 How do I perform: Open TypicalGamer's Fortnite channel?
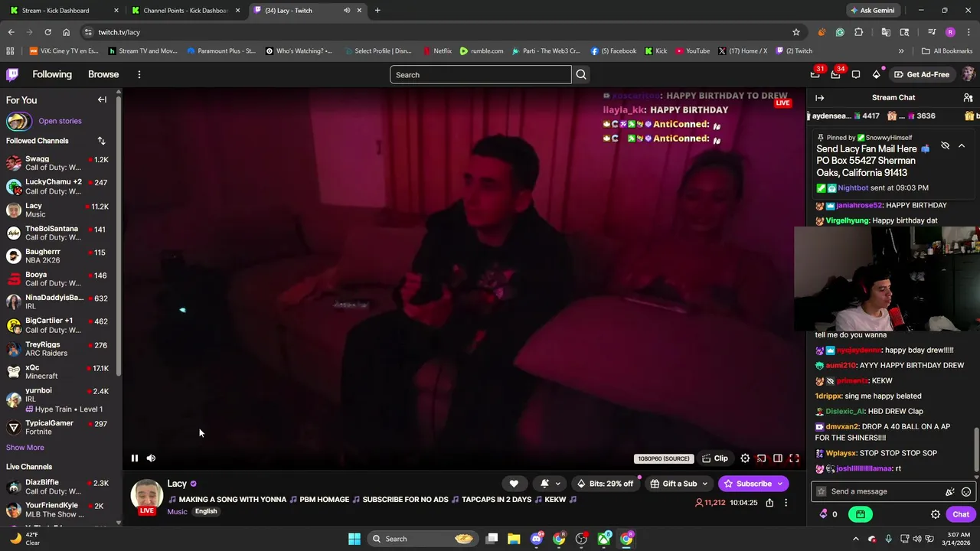point(59,427)
